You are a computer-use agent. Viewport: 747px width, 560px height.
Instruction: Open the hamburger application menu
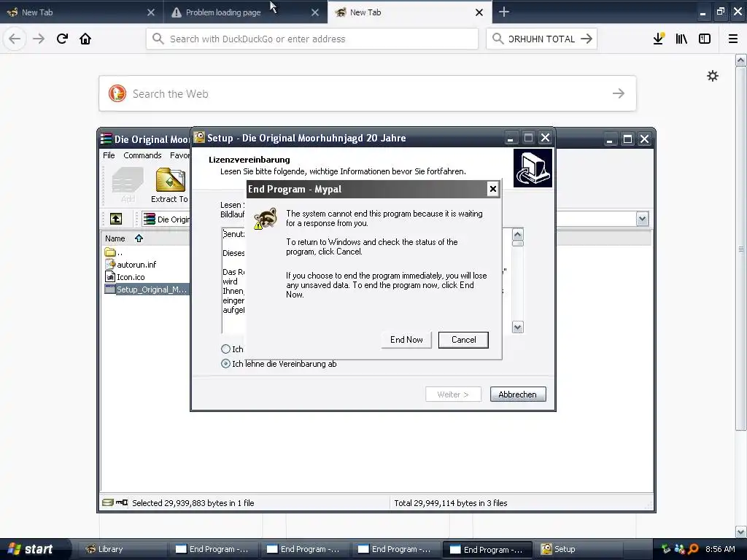click(x=733, y=39)
